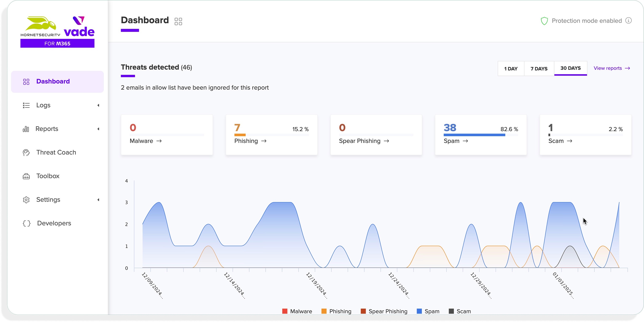Click the Spam legend label
The width and height of the screenshot is (644, 322).
(432, 311)
